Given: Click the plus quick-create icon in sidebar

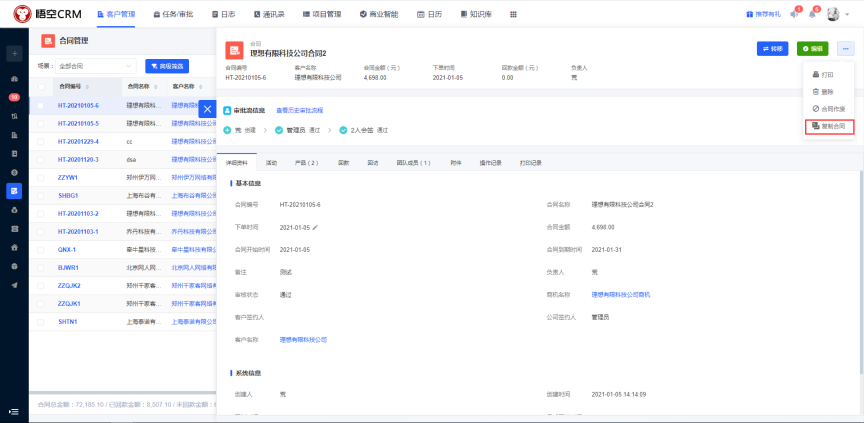Looking at the screenshot, I should click(14, 53).
